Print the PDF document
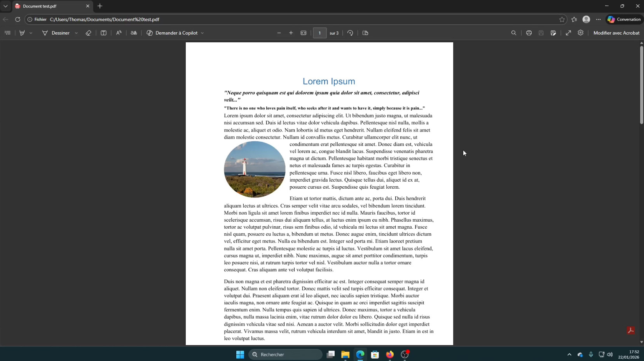This screenshot has height=361, width=644. pos(529,33)
